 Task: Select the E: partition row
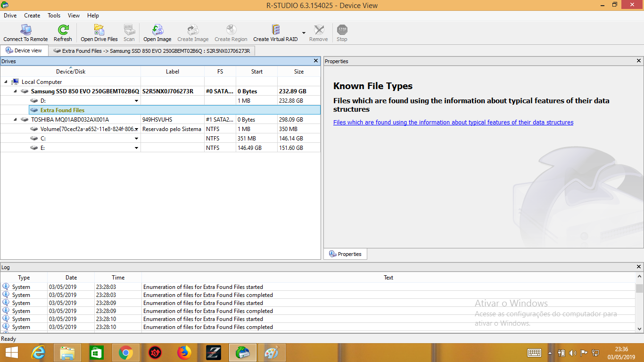[x=160, y=148]
